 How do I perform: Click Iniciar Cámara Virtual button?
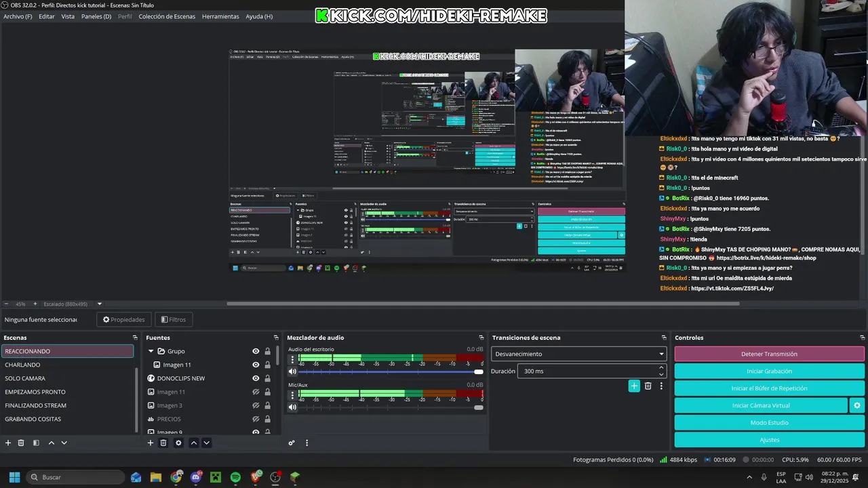click(760, 405)
